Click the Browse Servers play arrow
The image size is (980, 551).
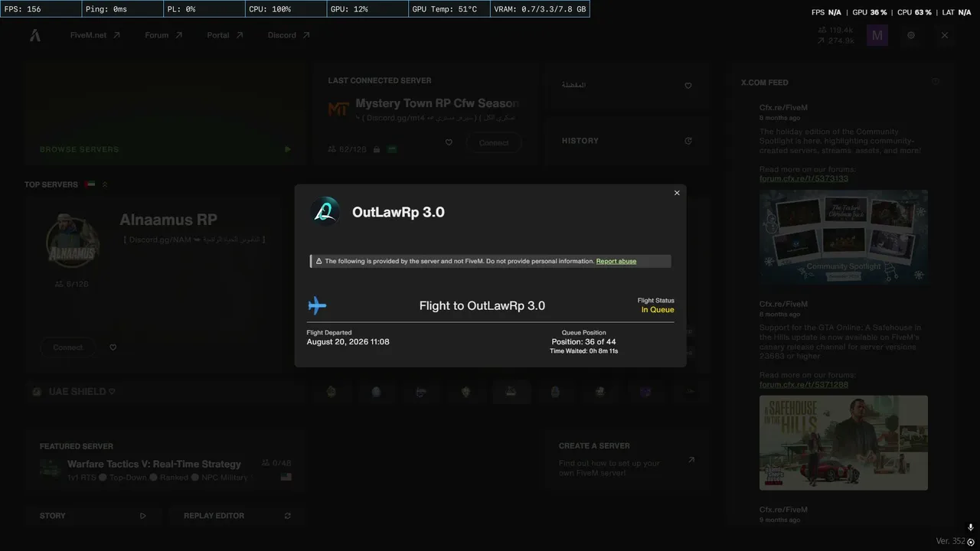[x=288, y=149]
